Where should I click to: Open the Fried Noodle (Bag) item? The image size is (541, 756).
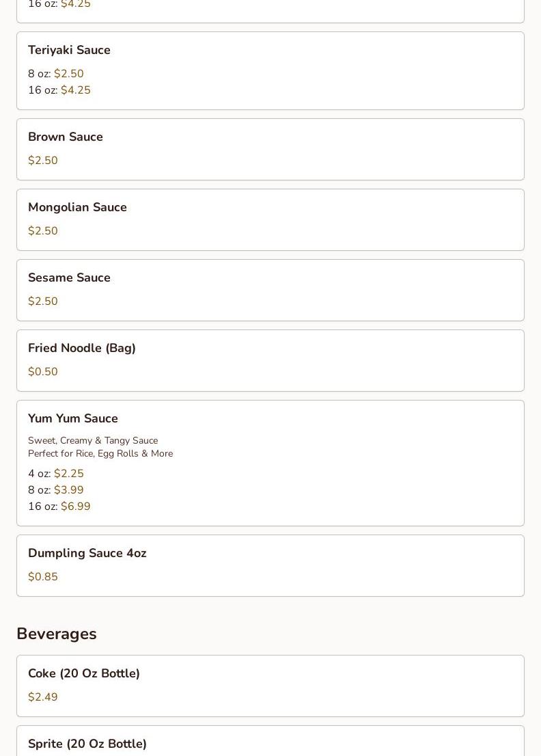pyautogui.click(x=270, y=361)
